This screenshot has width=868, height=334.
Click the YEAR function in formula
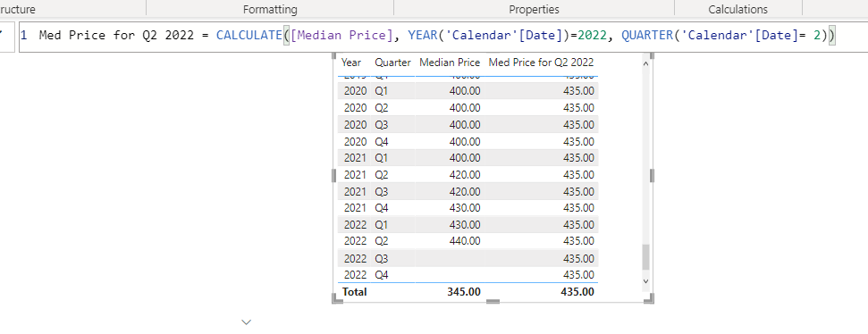click(x=421, y=36)
